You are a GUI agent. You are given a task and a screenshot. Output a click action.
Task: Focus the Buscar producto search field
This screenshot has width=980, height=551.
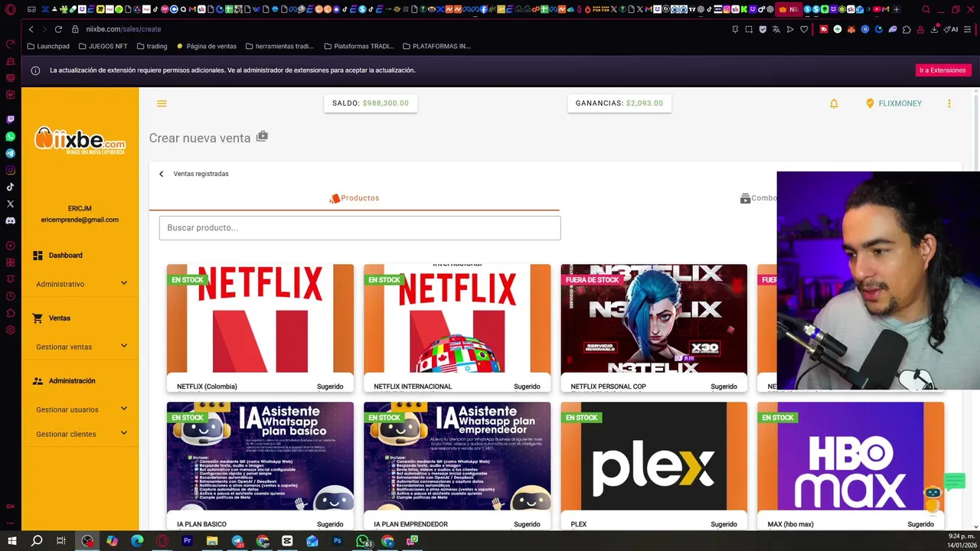360,228
